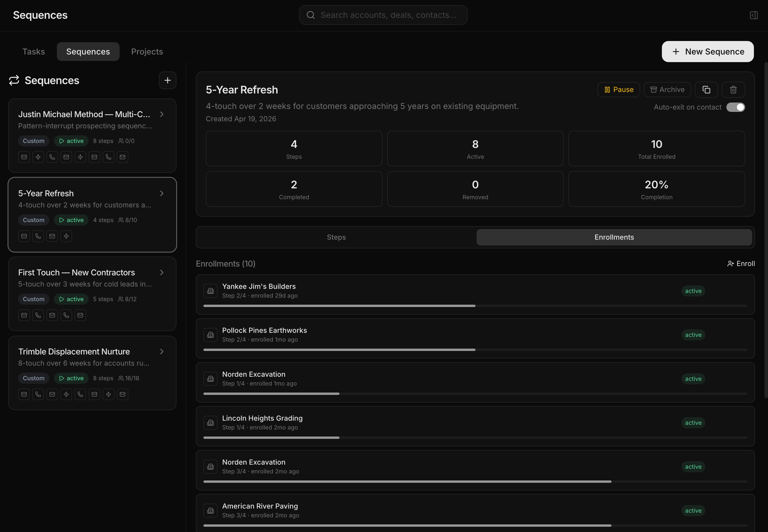Toggle the Auto-exit on contact switch
Image resolution: width=768 pixels, height=532 pixels.
point(735,107)
